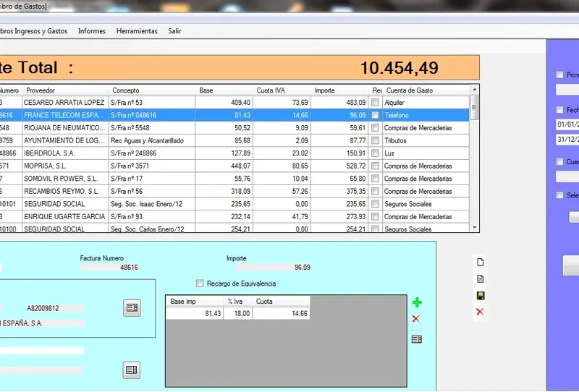Click the Importe field showing 96,09
This screenshot has height=392, width=579.
(x=274, y=267)
